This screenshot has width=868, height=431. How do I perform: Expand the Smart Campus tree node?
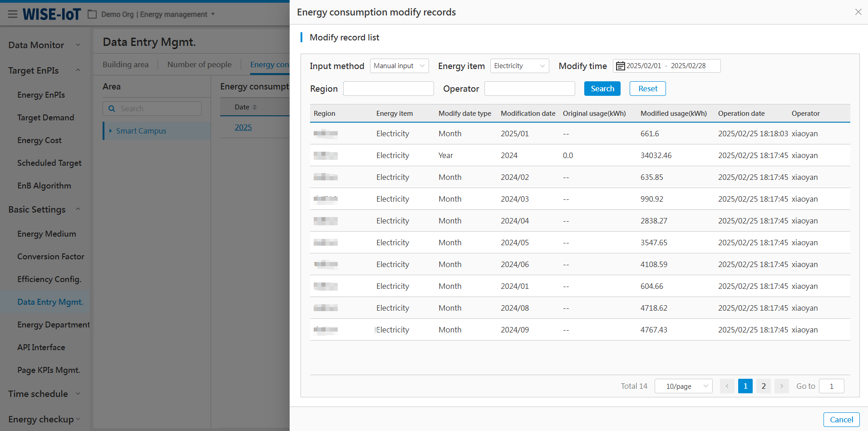coord(110,131)
